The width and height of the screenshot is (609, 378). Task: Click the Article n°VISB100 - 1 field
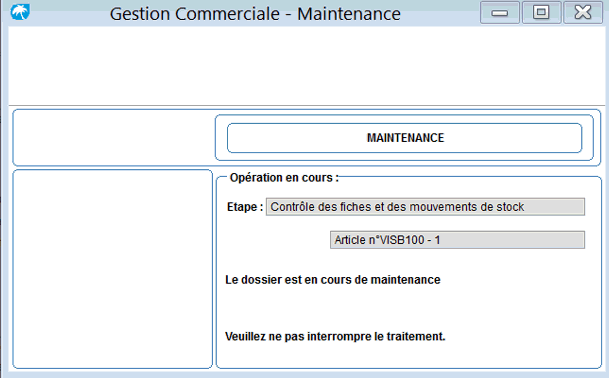[457, 240]
